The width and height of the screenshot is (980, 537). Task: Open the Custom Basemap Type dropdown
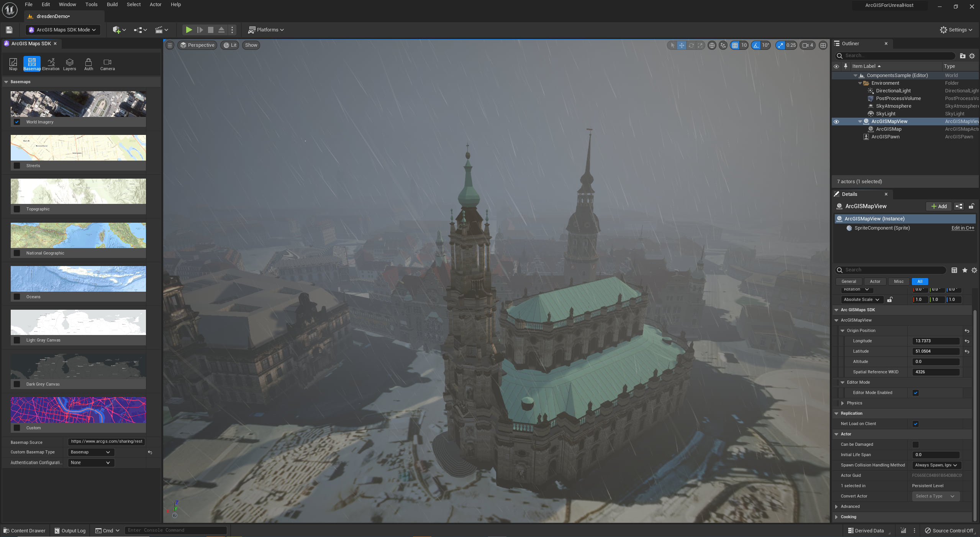[x=90, y=452]
